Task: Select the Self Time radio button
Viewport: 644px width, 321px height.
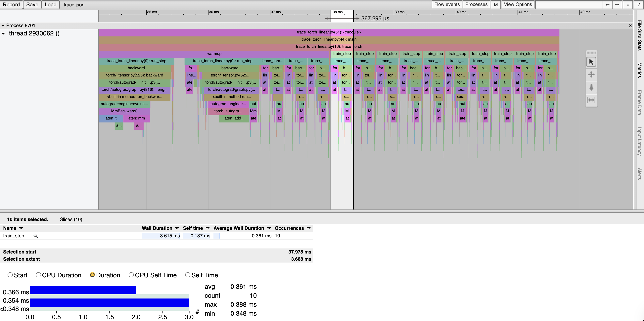Action: [x=188, y=275]
